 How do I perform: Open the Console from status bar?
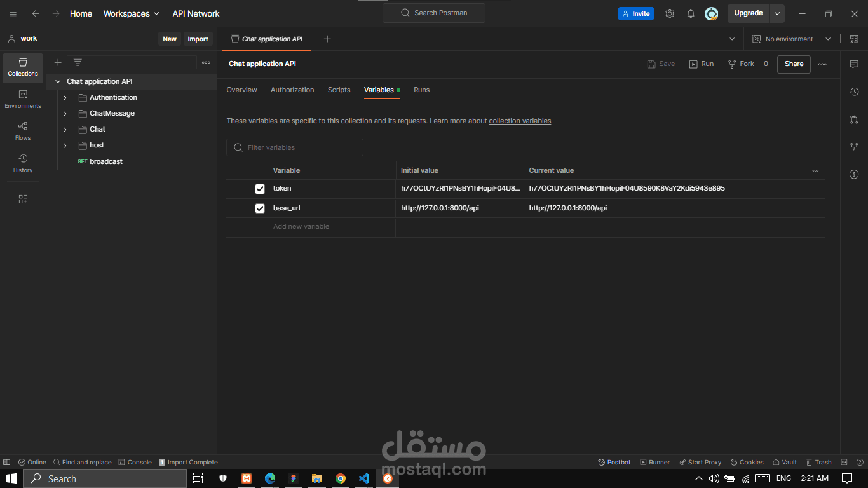click(135, 462)
